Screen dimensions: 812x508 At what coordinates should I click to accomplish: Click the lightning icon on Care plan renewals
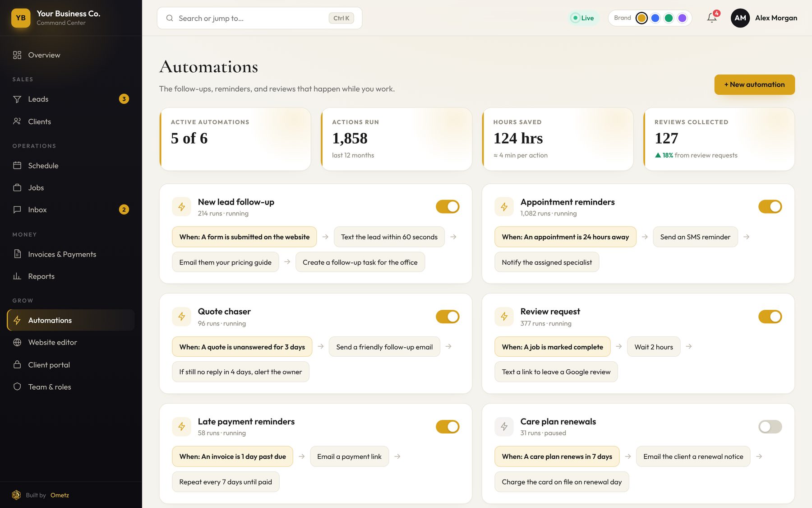[x=504, y=426]
